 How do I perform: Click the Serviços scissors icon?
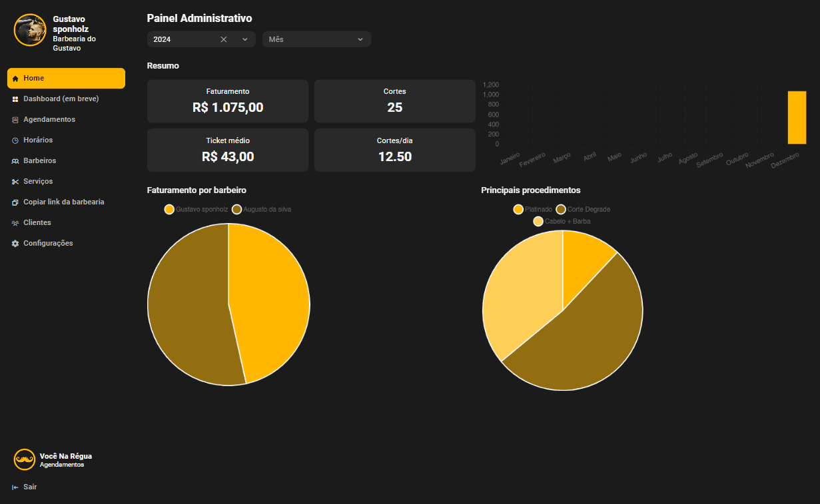[15, 182]
